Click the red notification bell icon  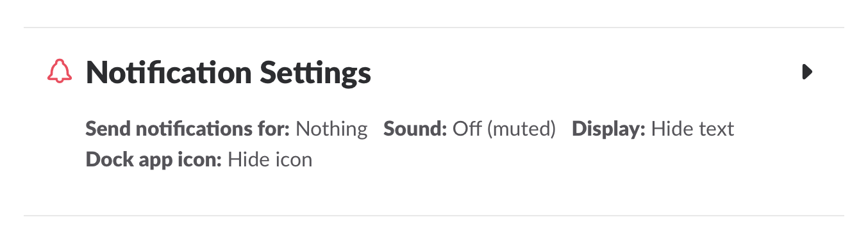[x=60, y=72]
